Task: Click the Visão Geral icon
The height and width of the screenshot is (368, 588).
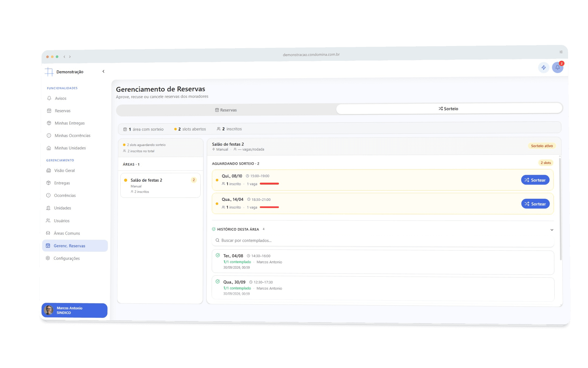Action: point(48,171)
